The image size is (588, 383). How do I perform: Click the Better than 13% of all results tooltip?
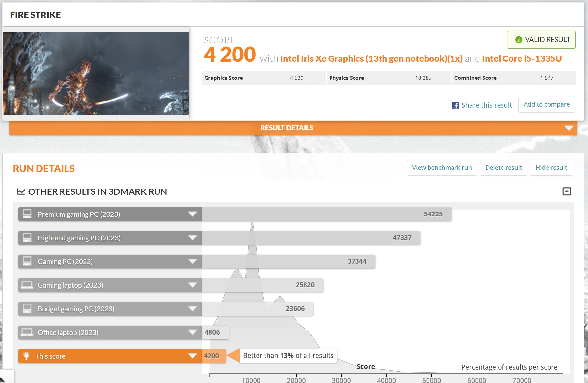pyautogui.click(x=288, y=356)
